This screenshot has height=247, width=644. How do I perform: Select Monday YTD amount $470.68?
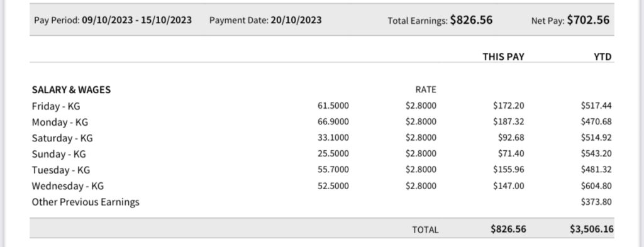click(x=596, y=122)
